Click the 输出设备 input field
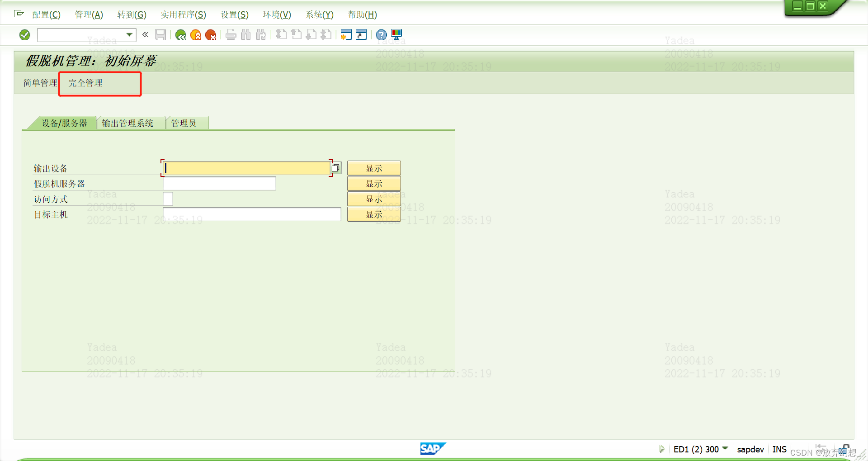 tap(247, 168)
